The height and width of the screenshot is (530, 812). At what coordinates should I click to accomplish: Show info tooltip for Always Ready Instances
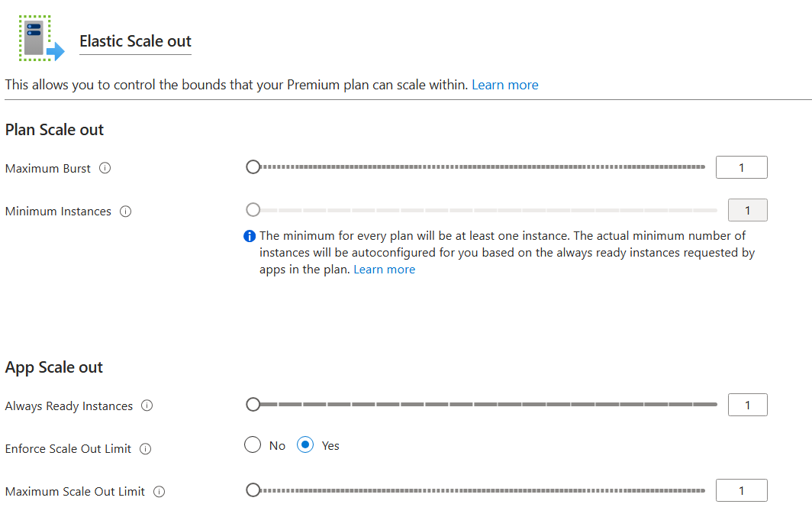(x=147, y=406)
